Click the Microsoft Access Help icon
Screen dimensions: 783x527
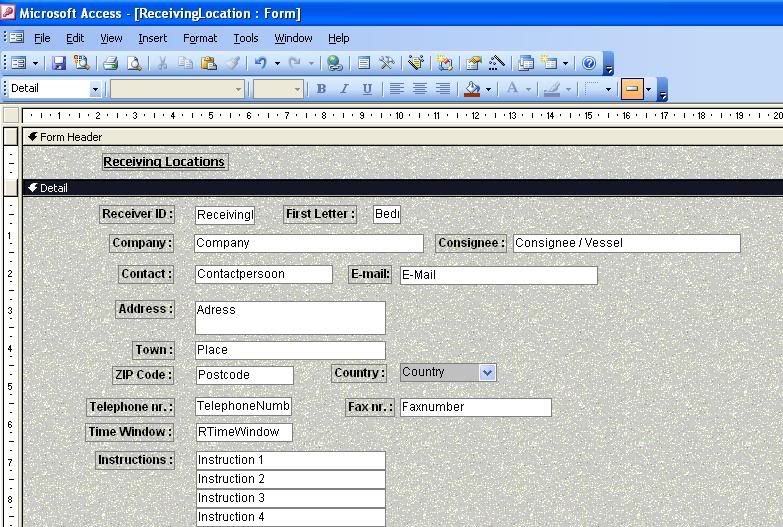(x=589, y=63)
